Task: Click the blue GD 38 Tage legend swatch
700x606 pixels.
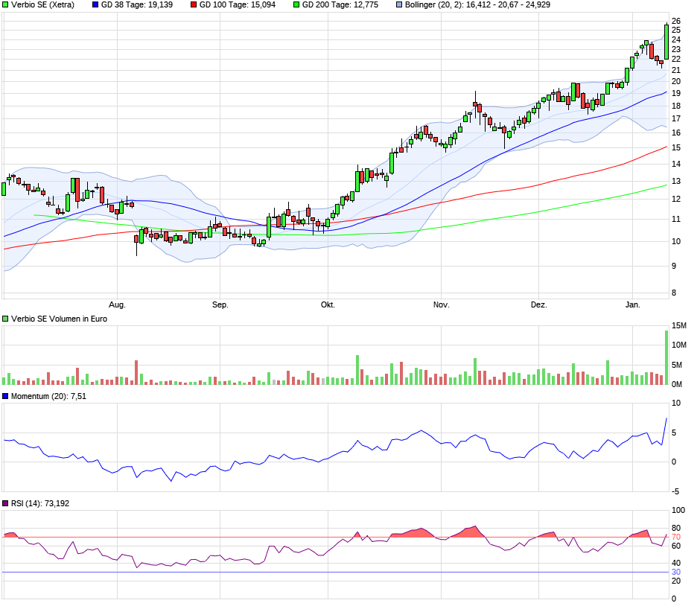Action: click(95, 4)
